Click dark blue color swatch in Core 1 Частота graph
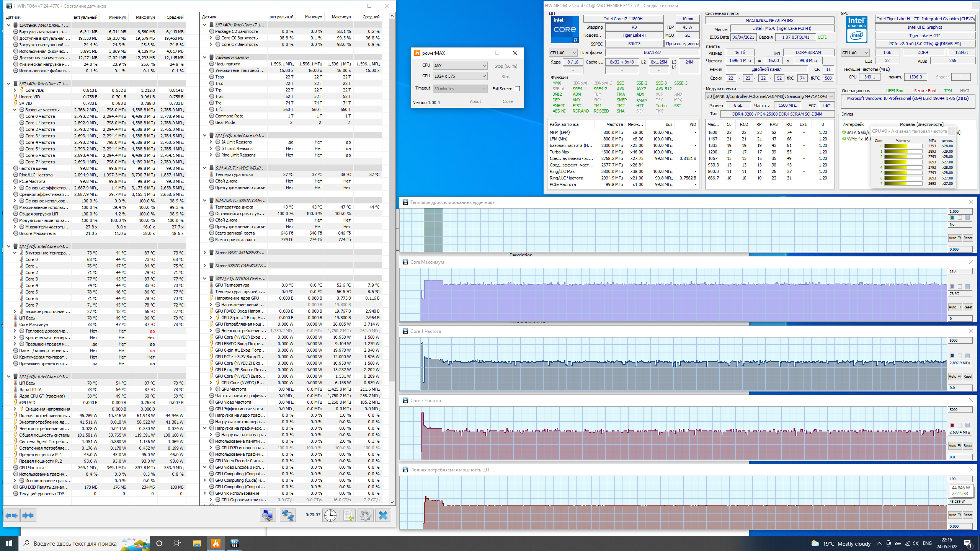Image resolution: width=980 pixels, height=551 pixels. (x=952, y=356)
